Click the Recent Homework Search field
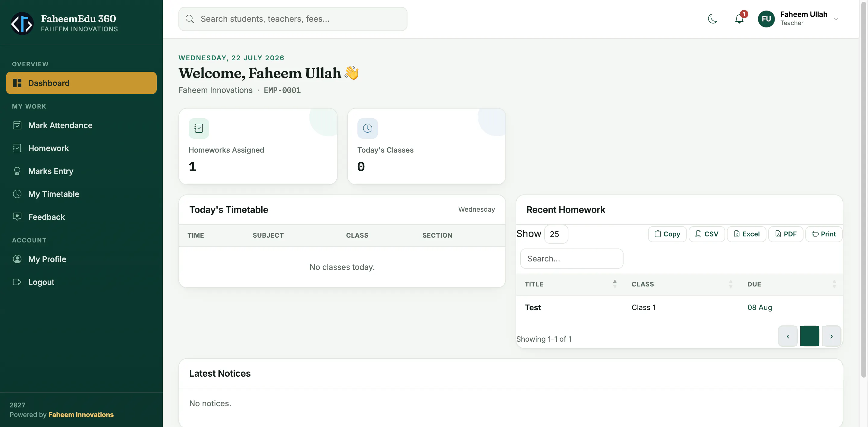868x427 pixels. coord(571,258)
